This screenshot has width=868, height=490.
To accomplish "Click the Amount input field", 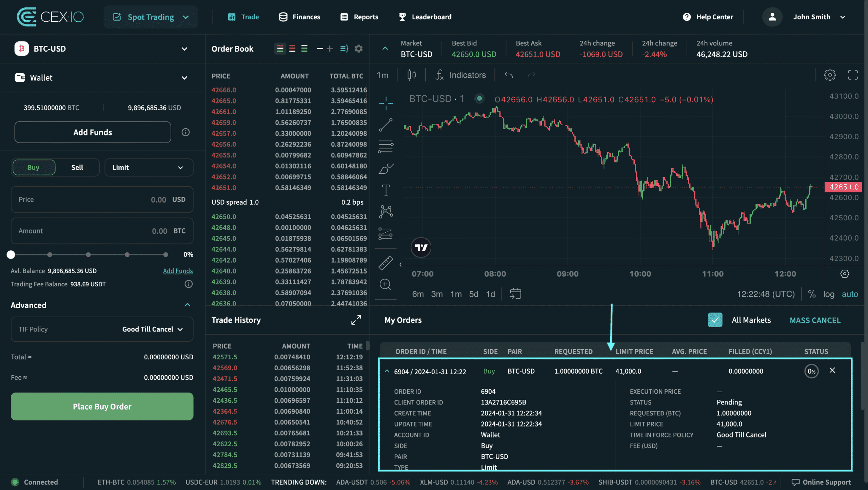I will pyautogui.click(x=102, y=231).
